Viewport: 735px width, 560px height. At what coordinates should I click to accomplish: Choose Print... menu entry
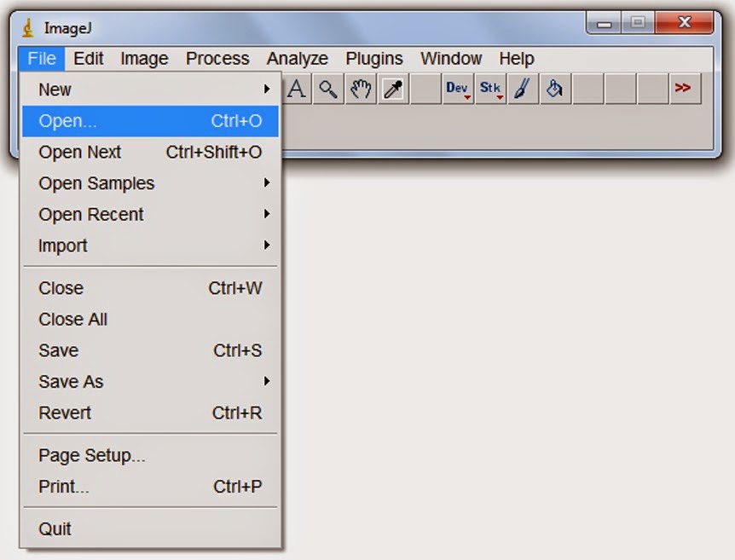[150, 487]
